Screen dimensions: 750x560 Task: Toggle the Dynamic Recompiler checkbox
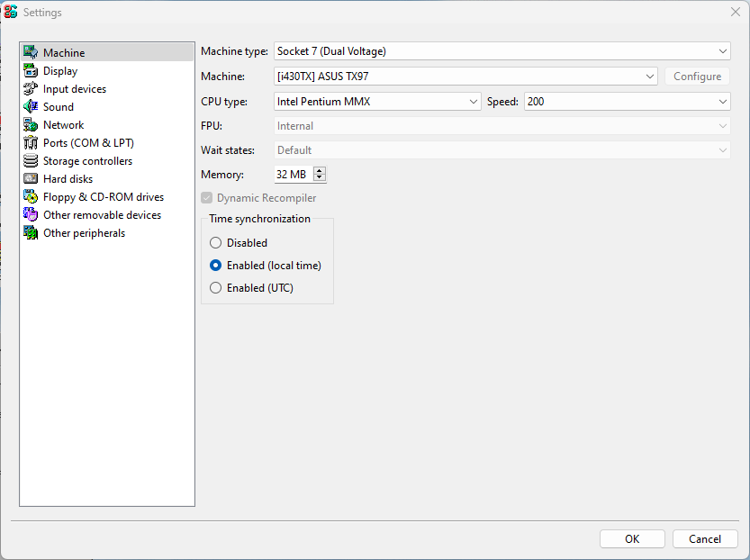pos(207,197)
